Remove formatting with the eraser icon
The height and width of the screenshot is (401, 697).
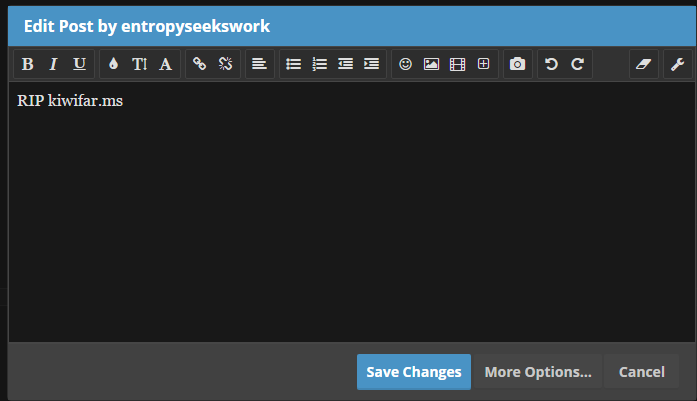tap(644, 64)
